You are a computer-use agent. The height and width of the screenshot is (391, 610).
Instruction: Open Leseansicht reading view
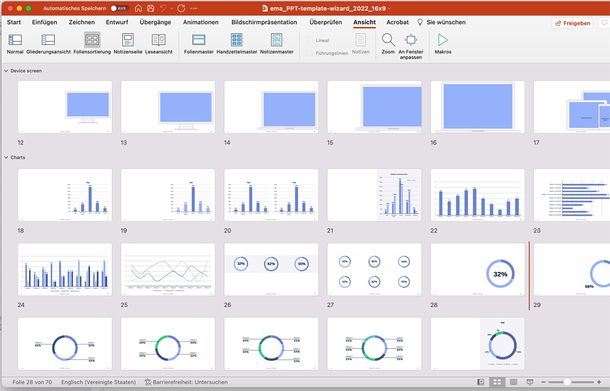coord(159,40)
